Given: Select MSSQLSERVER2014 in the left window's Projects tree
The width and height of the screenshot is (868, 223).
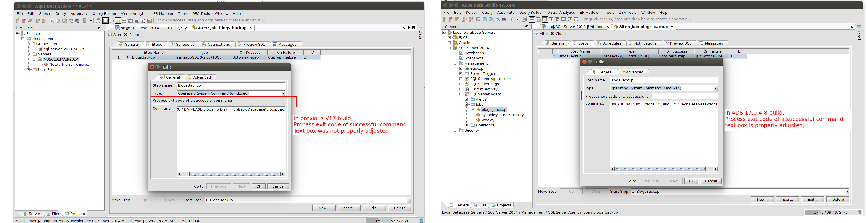Looking at the screenshot, I should (x=61, y=59).
